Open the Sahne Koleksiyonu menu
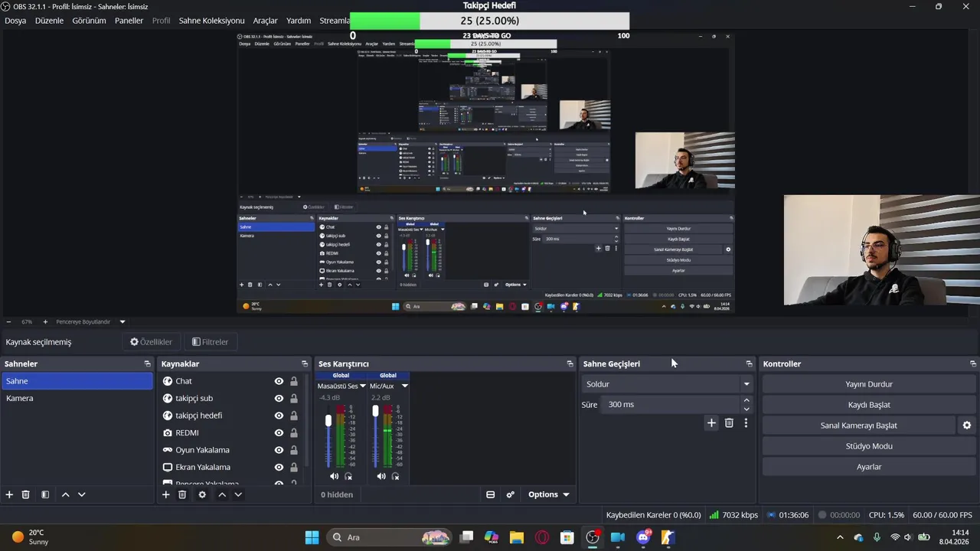This screenshot has width=980, height=551. [211, 21]
